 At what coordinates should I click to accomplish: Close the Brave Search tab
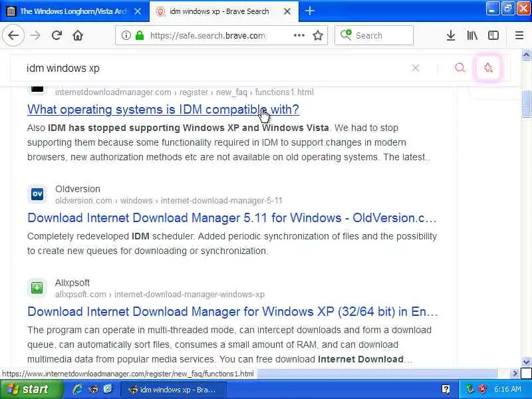coord(287,11)
